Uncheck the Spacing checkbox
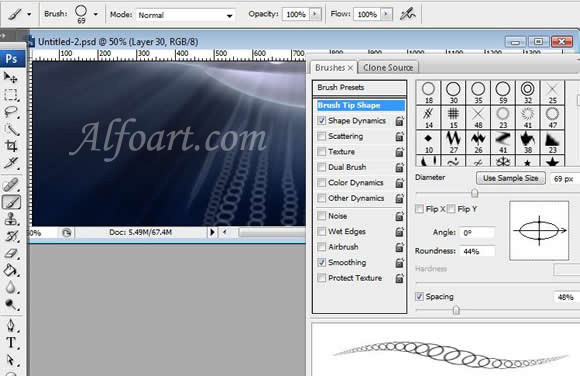The width and height of the screenshot is (580, 376). pos(419,296)
